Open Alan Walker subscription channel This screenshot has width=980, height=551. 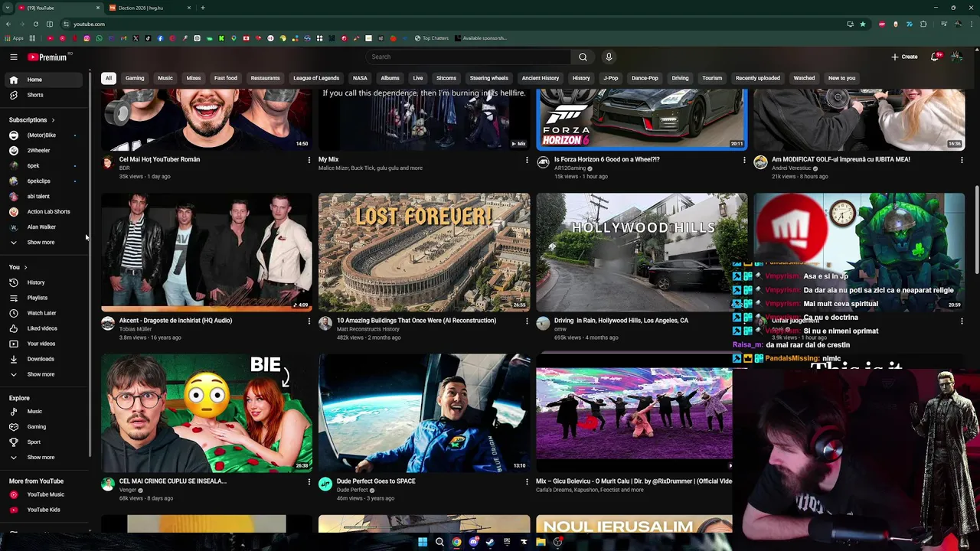(x=42, y=227)
